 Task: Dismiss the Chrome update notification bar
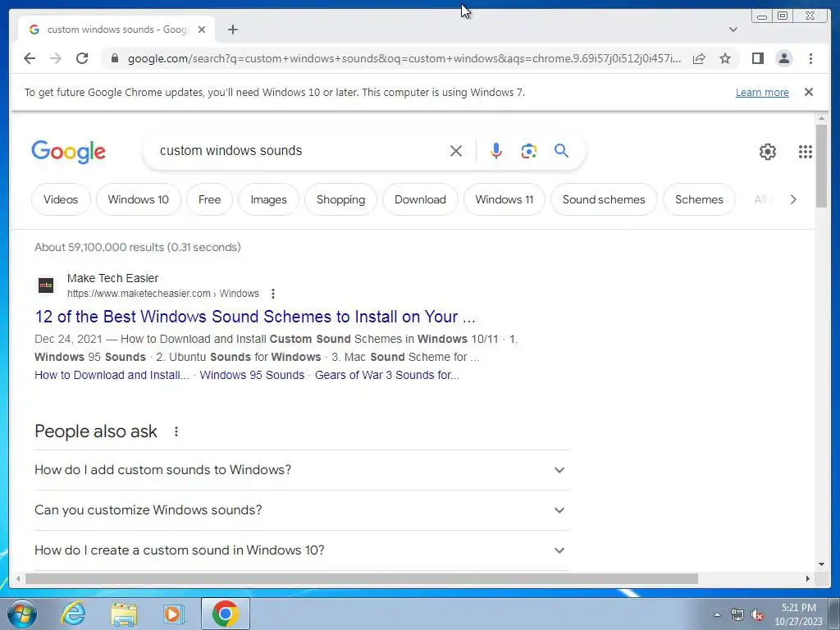coord(809,92)
